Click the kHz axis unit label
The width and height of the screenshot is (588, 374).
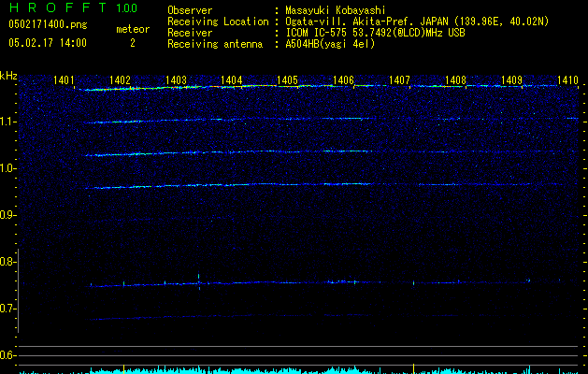point(8,76)
